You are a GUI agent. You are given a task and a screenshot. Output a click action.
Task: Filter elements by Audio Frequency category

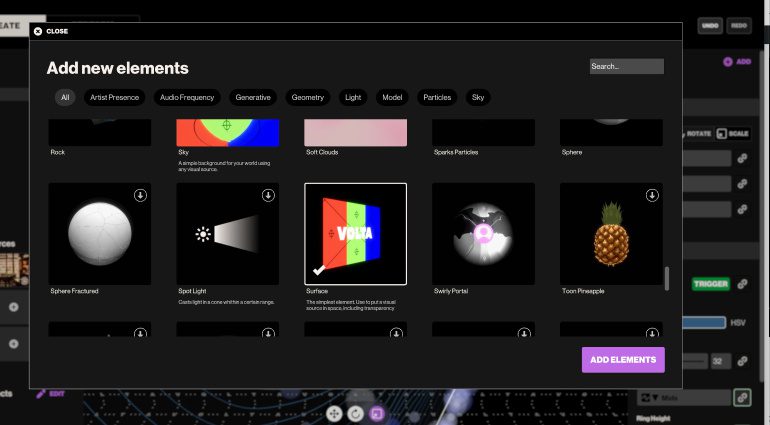point(187,97)
